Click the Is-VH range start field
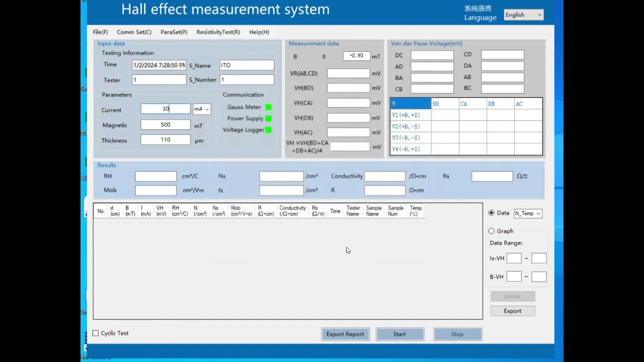The height and width of the screenshot is (362, 644). point(514,258)
